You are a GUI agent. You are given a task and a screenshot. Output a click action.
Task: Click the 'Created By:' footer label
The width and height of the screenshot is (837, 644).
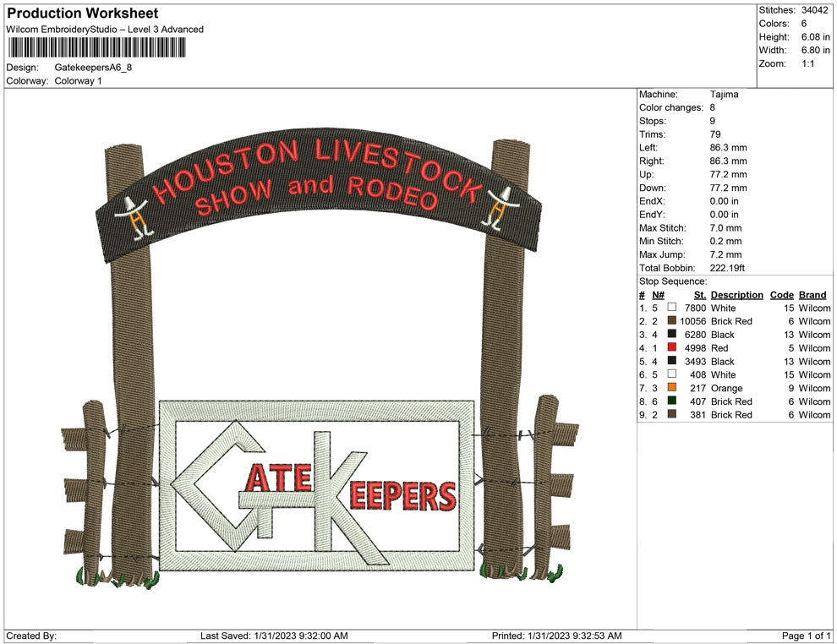tap(31, 636)
